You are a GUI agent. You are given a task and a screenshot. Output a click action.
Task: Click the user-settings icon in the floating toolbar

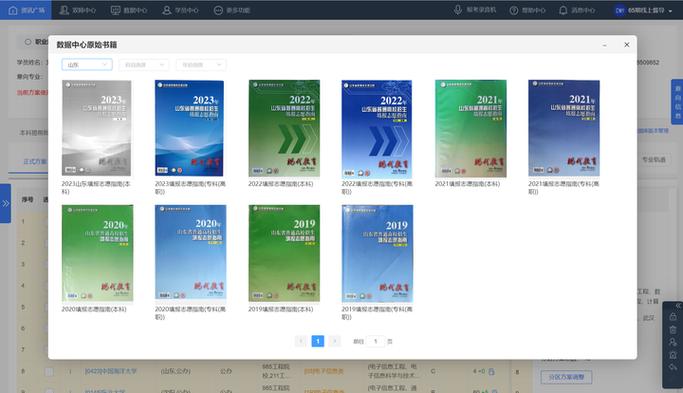(673, 342)
